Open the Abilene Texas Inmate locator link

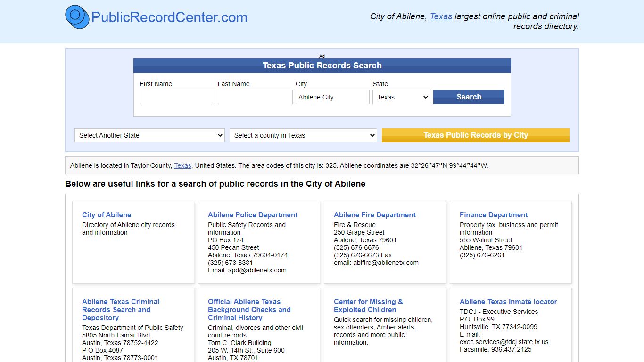coord(508,302)
